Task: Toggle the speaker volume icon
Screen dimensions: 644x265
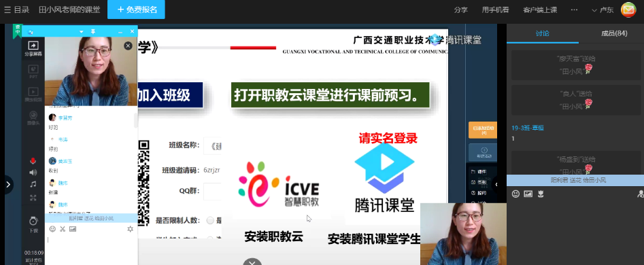Action: click(x=33, y=173)
